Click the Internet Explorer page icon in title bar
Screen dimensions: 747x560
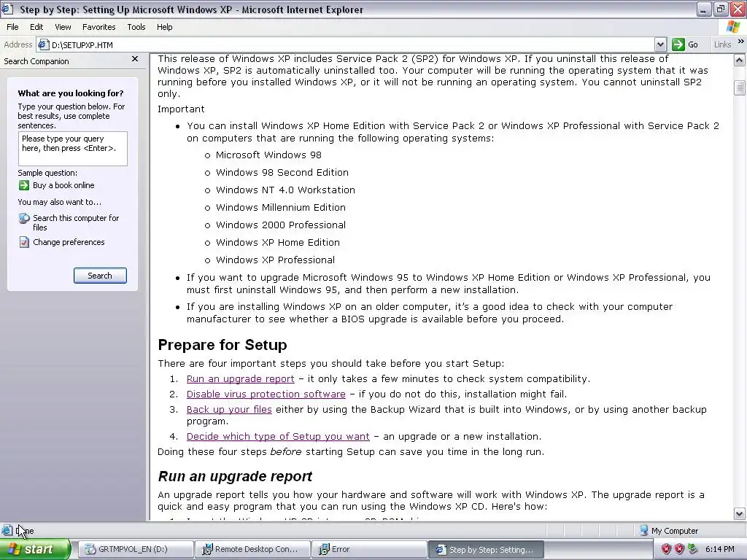click(x=7, y=9)
